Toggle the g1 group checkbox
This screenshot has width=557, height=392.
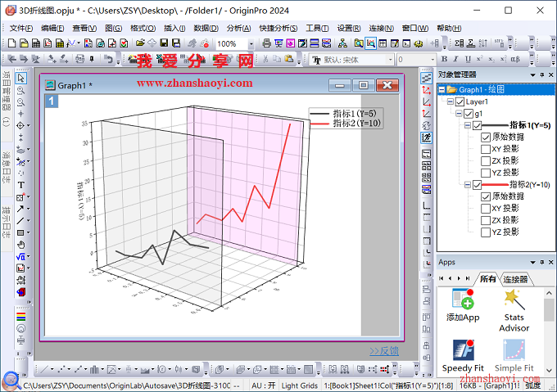469,114
